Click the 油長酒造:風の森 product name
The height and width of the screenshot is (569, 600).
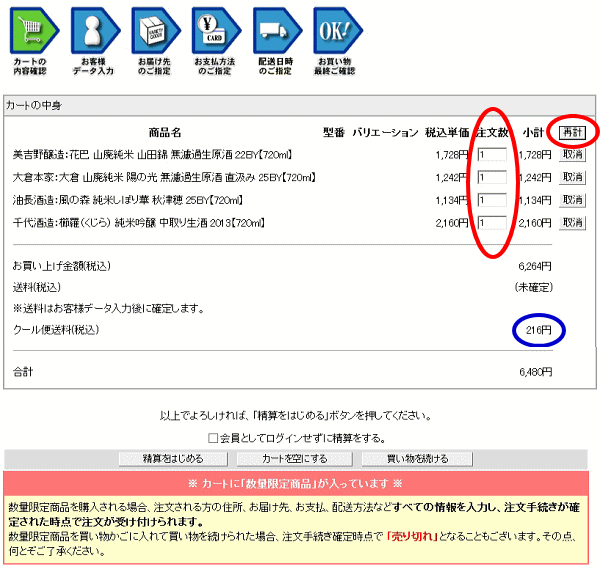(128, 200)
